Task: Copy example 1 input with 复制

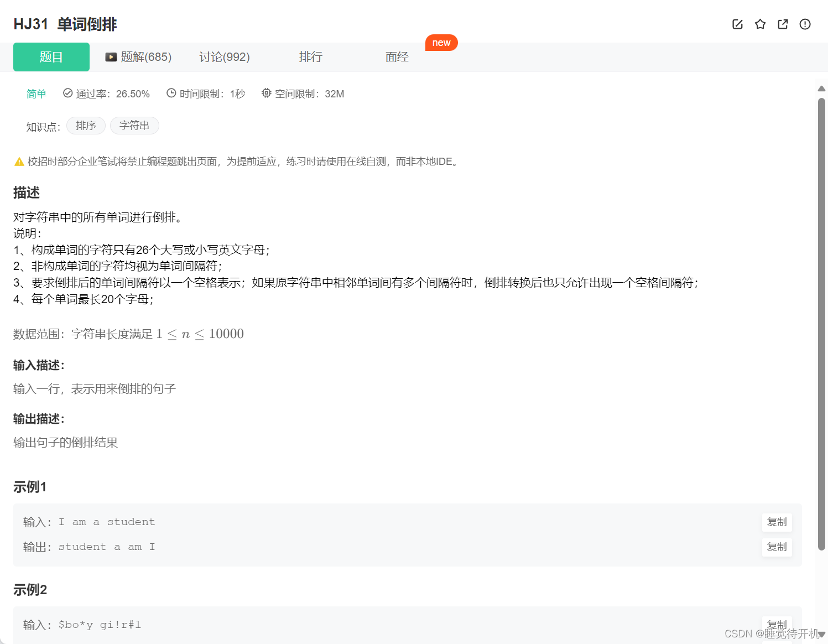Action: pos(777,522)
